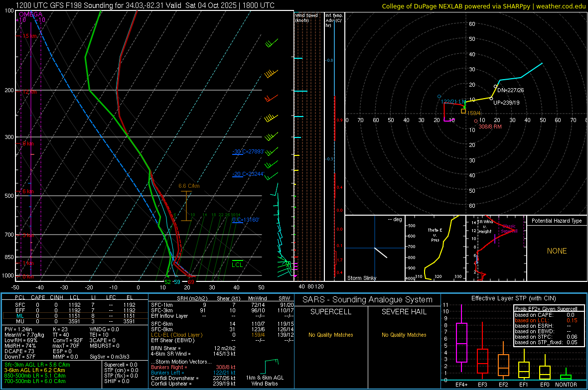The height and width of the screenshot is (390, 588).
Task: Click the 122/21 LM left-mover label
Action: pos(453,102)
